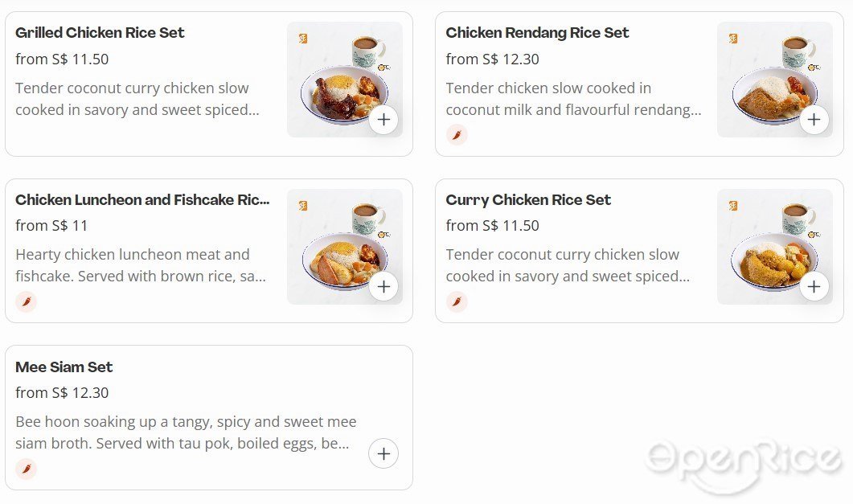Open Grilled Chicken Rice Set title

tap(100, 33)
